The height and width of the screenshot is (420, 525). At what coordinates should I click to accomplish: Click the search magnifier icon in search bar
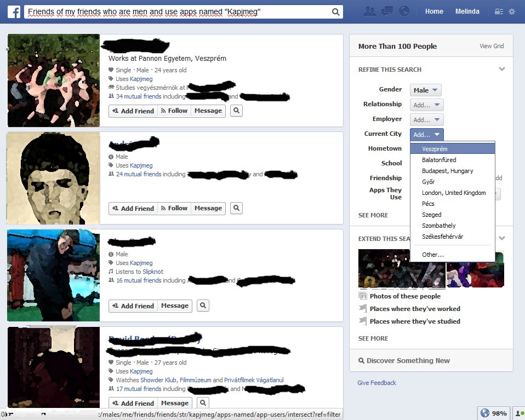(x=335, y=12)
